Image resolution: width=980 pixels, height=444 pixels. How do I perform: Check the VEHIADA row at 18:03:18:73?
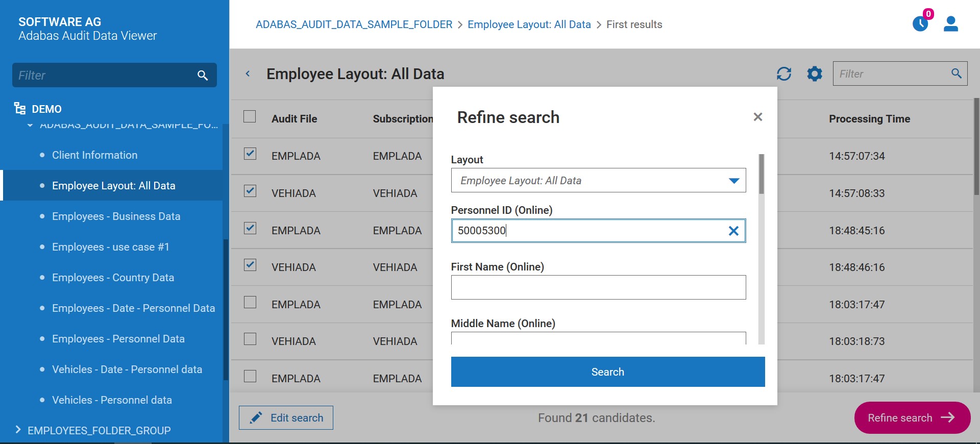pos(250,339)
